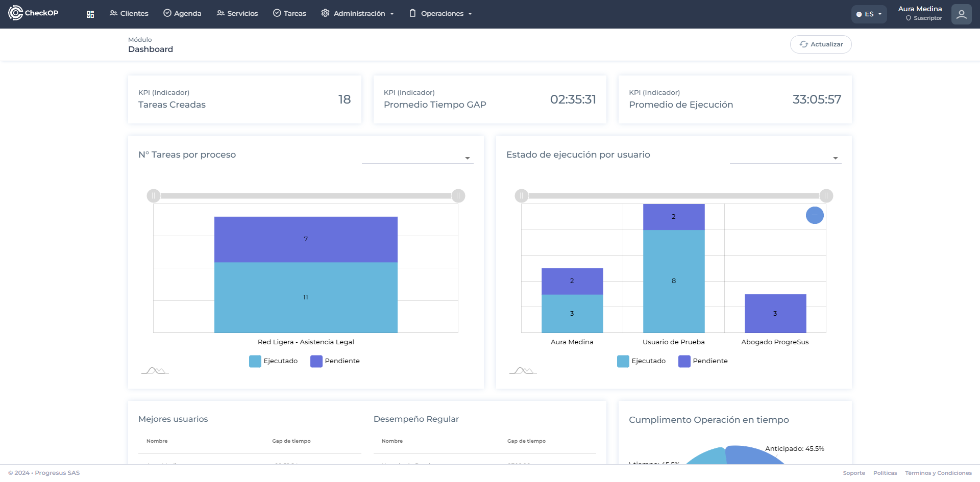Open the Soporte footer link
Viewport: 980px width, 482px height.
(x=854, y=473)
